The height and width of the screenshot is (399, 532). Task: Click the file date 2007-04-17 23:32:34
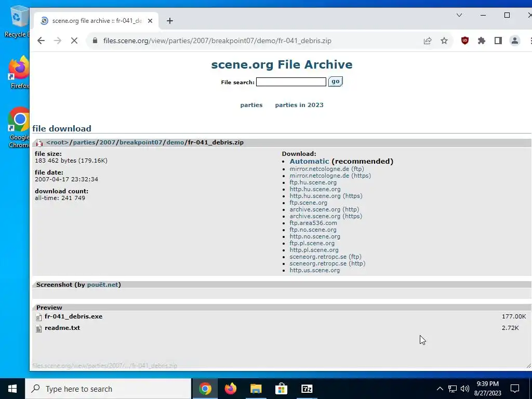66,179
